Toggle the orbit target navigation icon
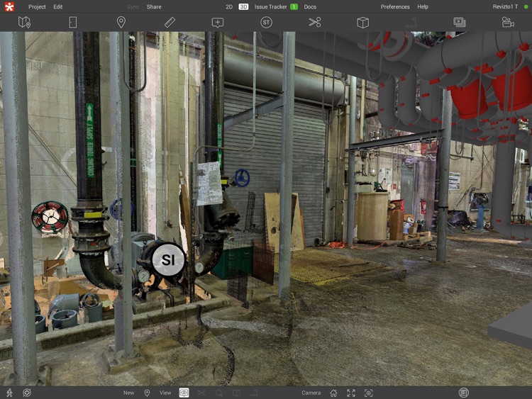Viewport: 532px width, 399px height. click(27, 393)
